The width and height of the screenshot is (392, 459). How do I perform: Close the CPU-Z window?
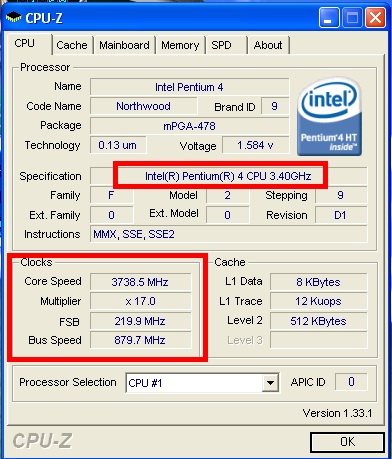pos(375,18)
